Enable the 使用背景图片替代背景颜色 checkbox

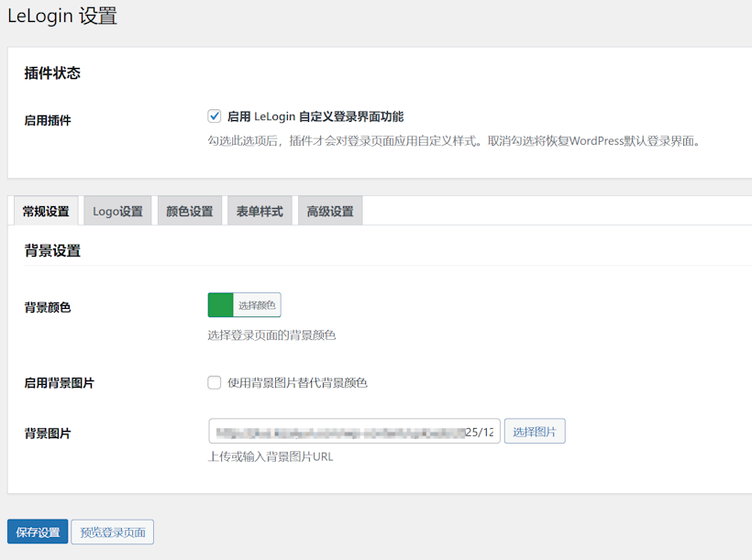(x=215, y=382)
